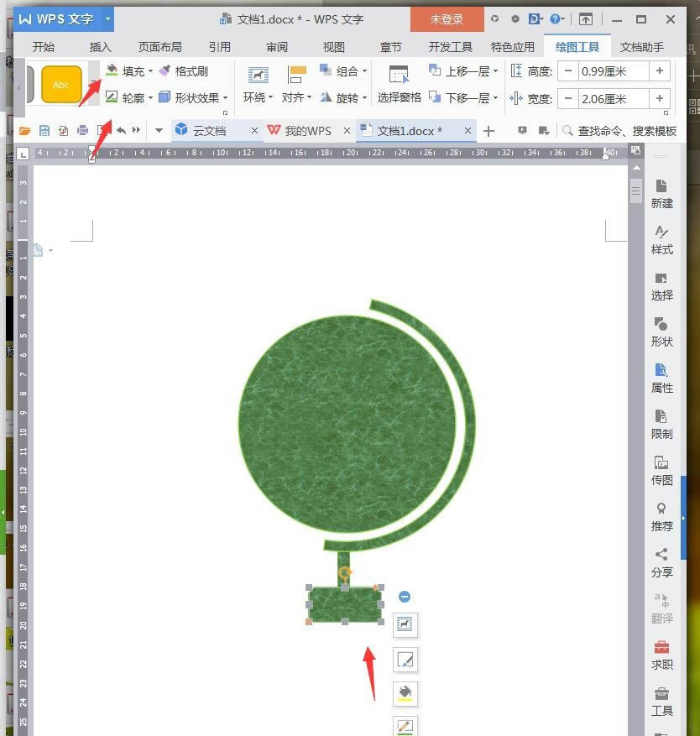700x736 pixels.
Task: Open 选择 panel in right sidebar
Action: pos(661,286)
